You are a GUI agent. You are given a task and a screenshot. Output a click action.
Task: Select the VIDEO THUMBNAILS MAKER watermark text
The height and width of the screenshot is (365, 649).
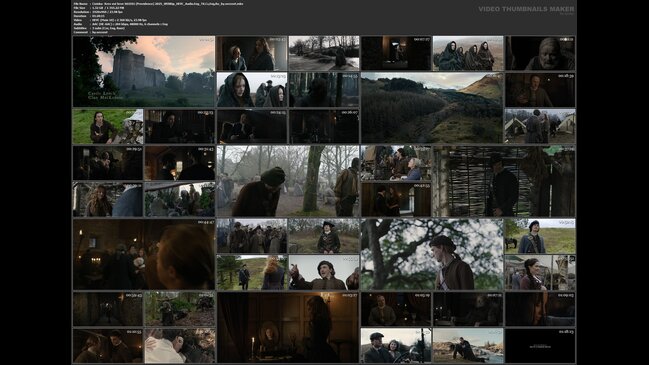(x=526, y=9)
